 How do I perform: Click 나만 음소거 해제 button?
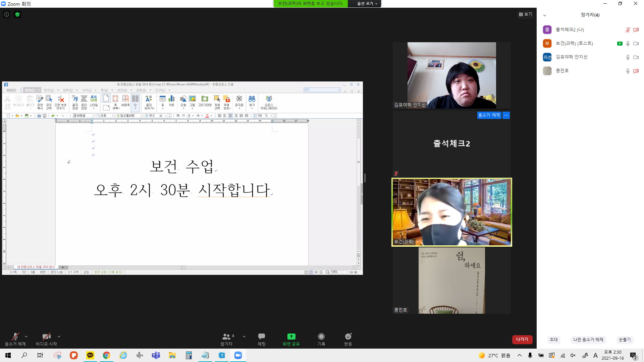(588, 340)
